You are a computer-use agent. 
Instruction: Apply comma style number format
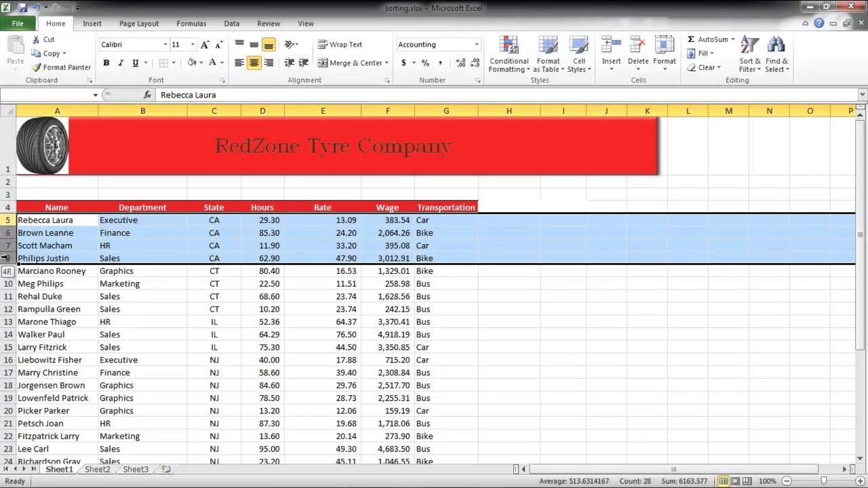(x=440, y=63)
